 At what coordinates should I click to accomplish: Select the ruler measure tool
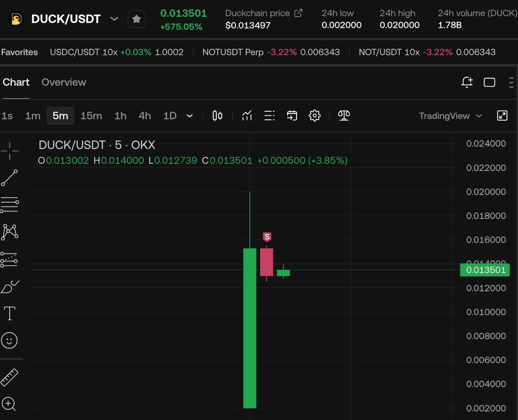(9, 377)
